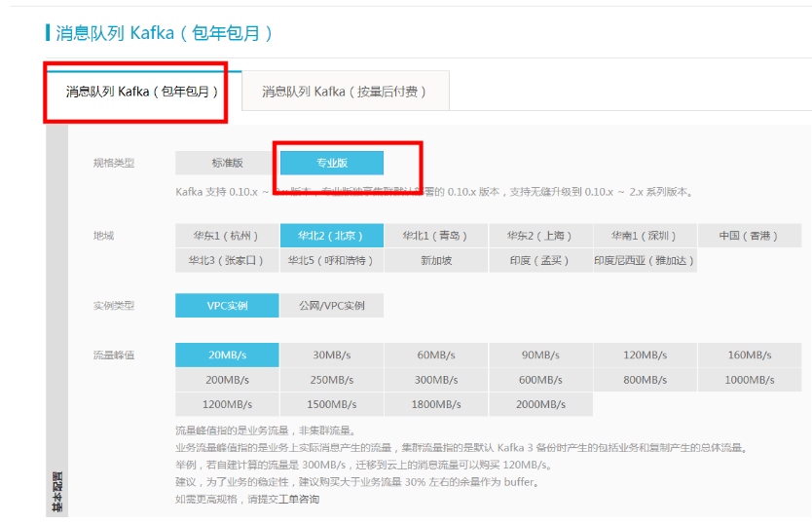This screenshot has height=524, width=812.
Task: Open the 消息队列 Kafka（包年包月）tab
Action: tap(142, 92)
